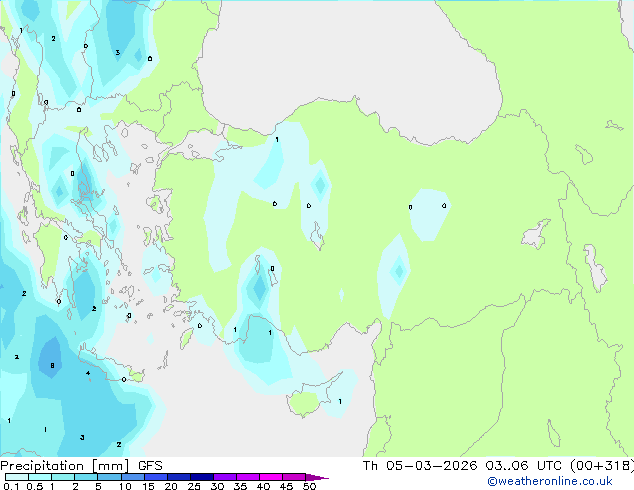The width and height of the screenshot is (634, 490).
Task: Click the 'Precipitation [mm] GFS' map title
Action: (x=81, y=466)
